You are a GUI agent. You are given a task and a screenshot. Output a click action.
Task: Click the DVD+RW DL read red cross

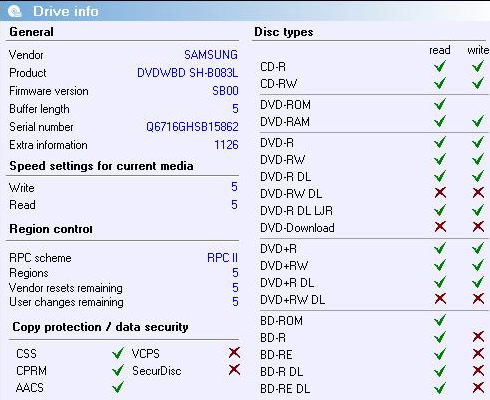pos(440,298)
